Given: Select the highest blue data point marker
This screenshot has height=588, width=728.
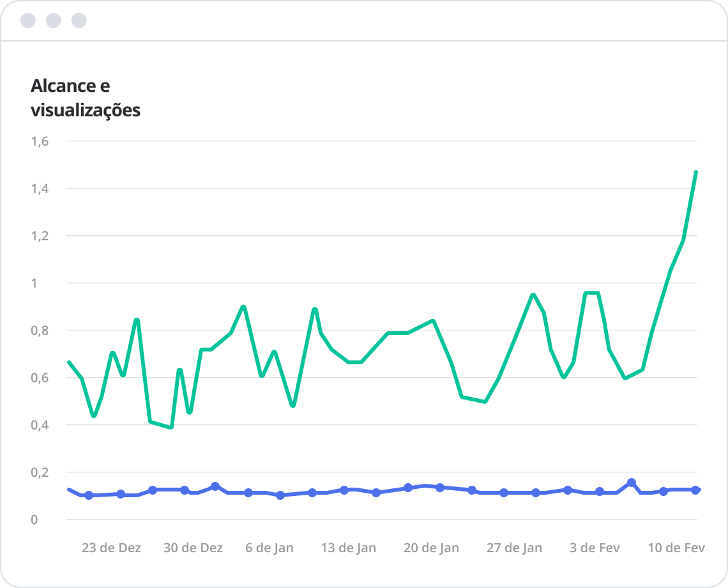Looking at the screenshot, I should click(x=632, y=483).
